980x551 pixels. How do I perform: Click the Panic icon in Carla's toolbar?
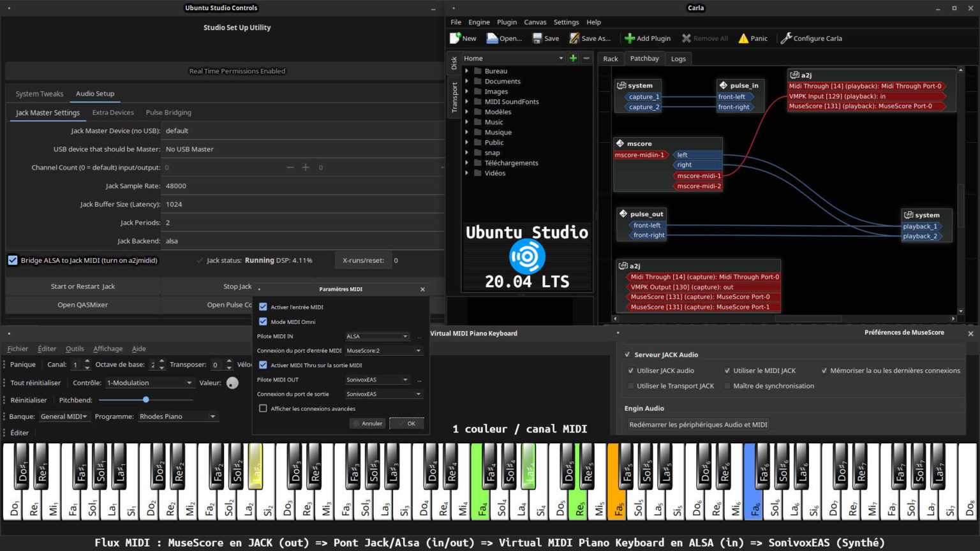(x=744, y=38)
